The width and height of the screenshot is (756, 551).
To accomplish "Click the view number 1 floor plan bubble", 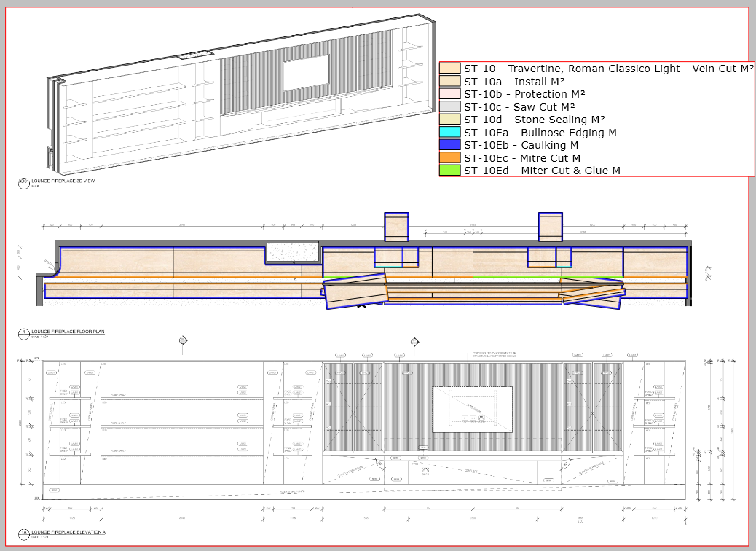I will point(23,333).
